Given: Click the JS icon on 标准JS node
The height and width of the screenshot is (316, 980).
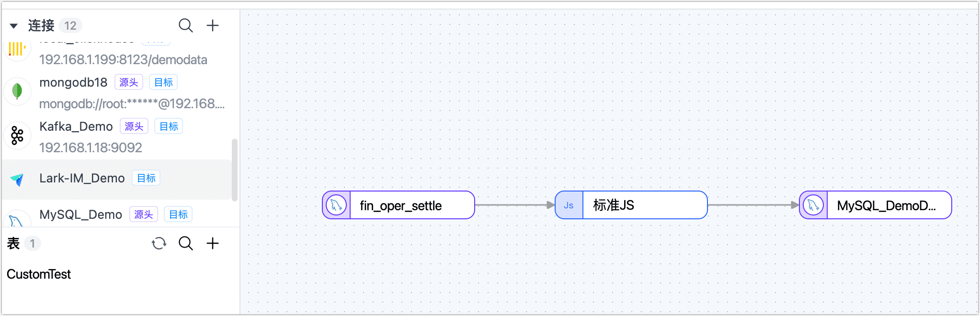Looking at the screenshot, I should point(569,205).
